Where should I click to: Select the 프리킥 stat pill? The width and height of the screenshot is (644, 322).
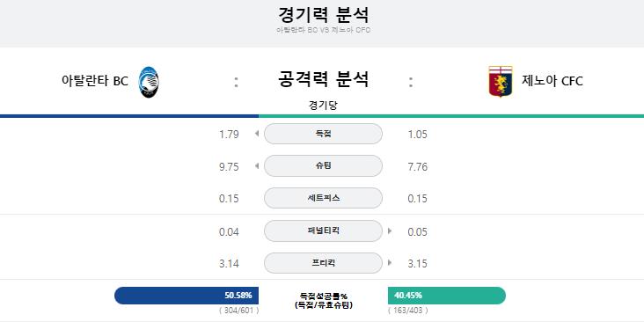coord(323,263)
